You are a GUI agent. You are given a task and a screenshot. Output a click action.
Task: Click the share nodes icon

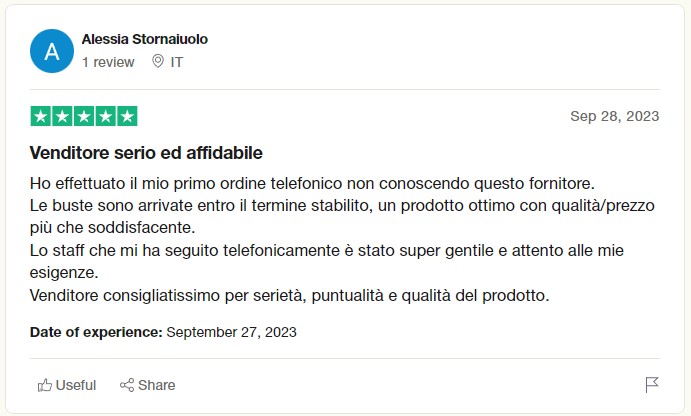(127, 385)
